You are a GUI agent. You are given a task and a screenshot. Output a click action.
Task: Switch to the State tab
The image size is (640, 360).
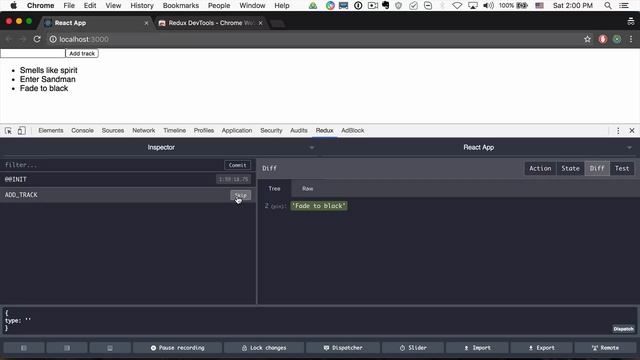point(570,168)
